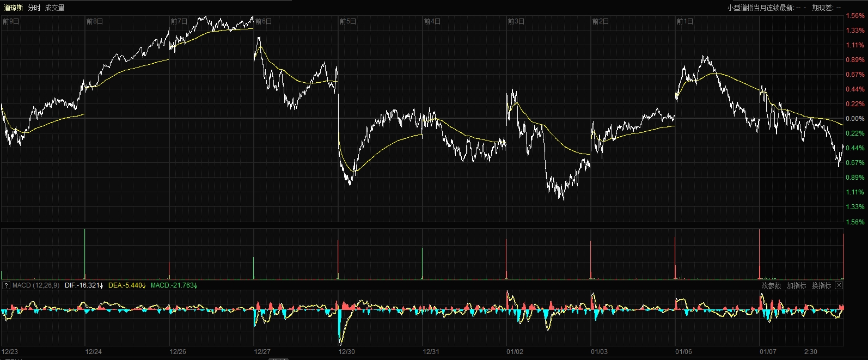Click the 道琼斯 index name
This screenshot has height=360, width=868.
click(x=13, y=8)
